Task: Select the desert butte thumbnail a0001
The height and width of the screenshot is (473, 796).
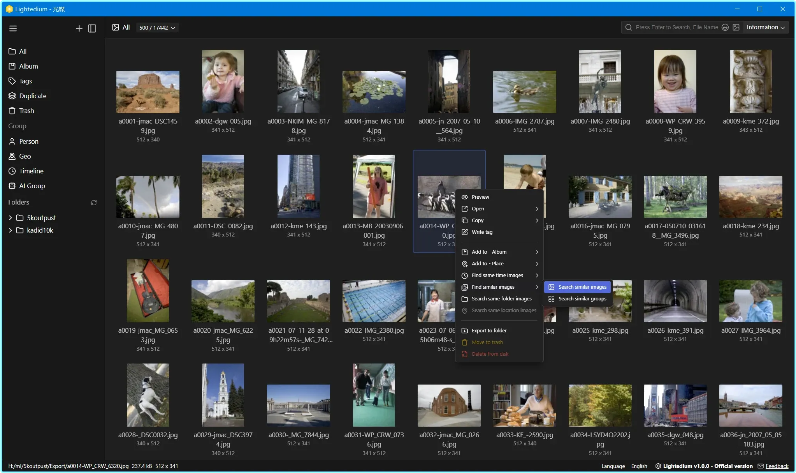Action: point(148,92)
